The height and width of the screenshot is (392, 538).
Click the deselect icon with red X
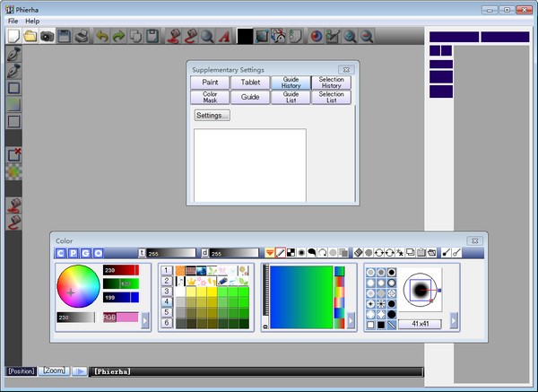pyautogui.click(x=13, y=154)
